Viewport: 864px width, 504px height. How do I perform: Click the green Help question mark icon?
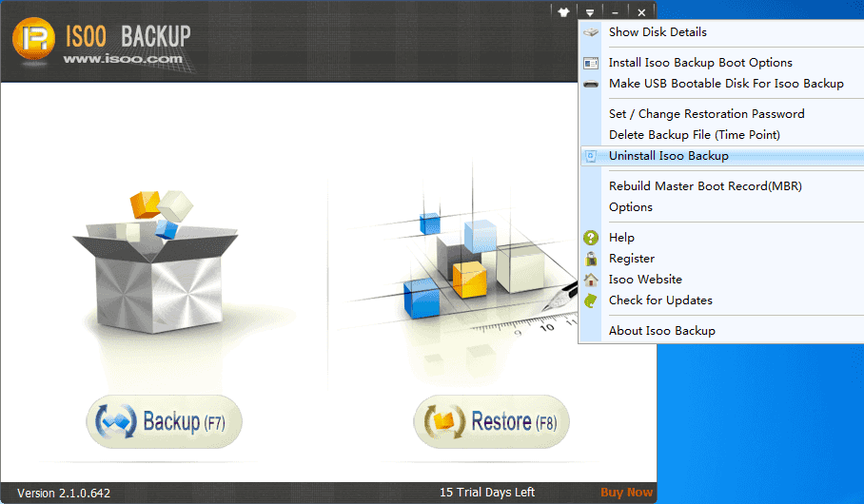click(x=591, y=238)
